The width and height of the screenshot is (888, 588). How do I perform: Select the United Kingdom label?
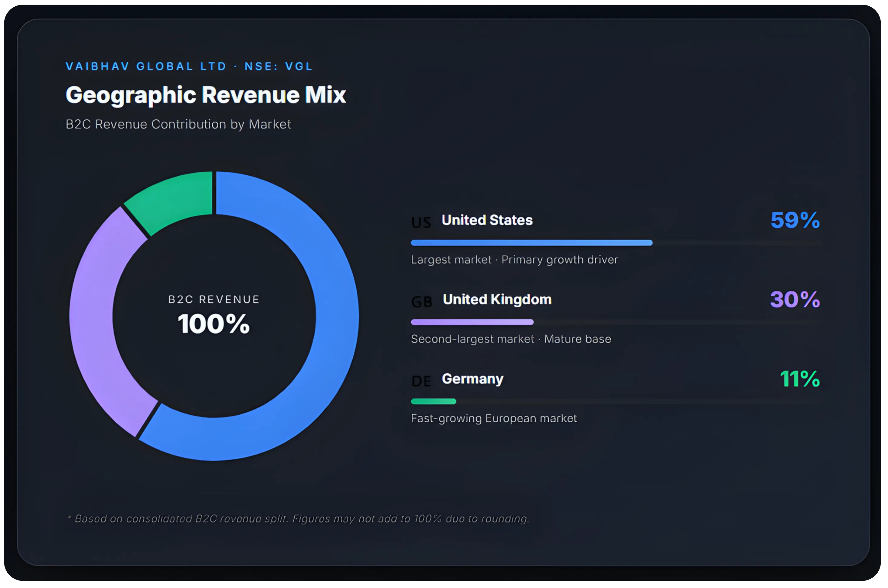tap(497, 299)
